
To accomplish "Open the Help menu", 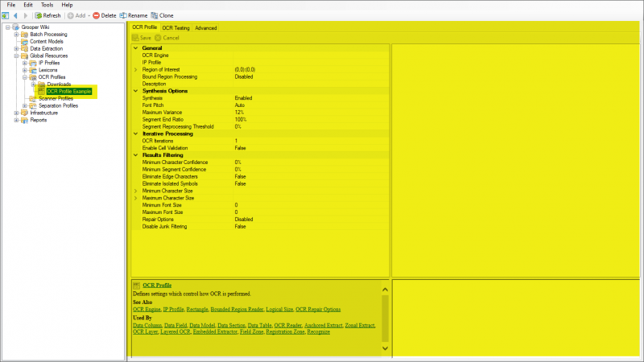I will [x=67, y=5].
